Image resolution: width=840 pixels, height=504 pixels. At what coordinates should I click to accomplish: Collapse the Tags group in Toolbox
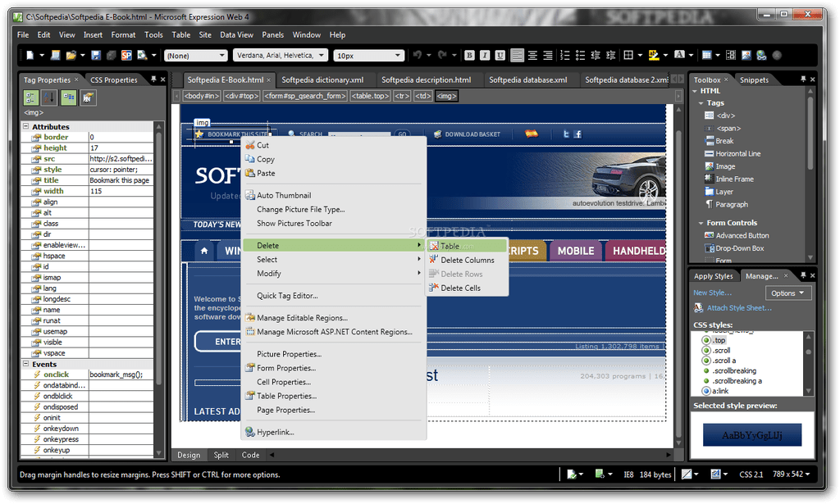point(701,102)
